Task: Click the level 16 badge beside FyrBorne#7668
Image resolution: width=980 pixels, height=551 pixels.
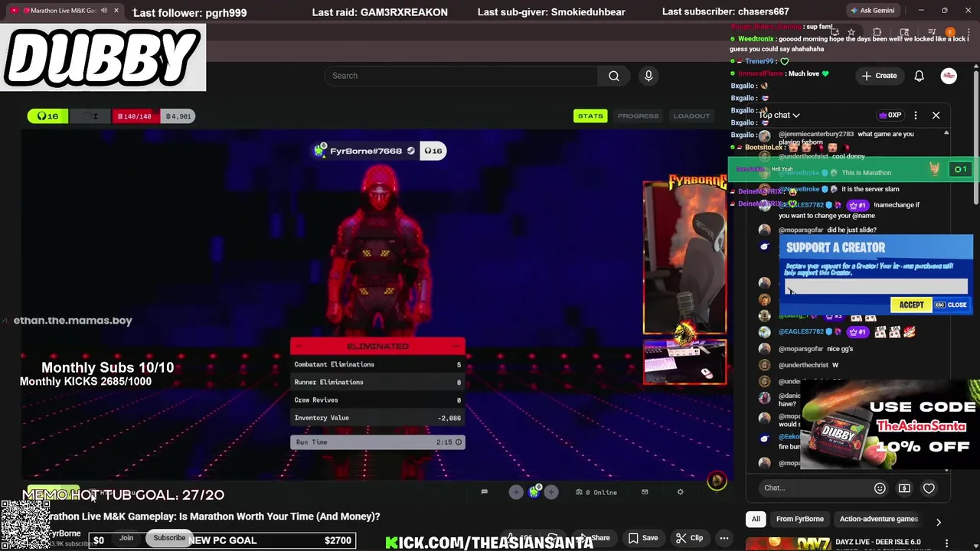Action: [433, 151]
